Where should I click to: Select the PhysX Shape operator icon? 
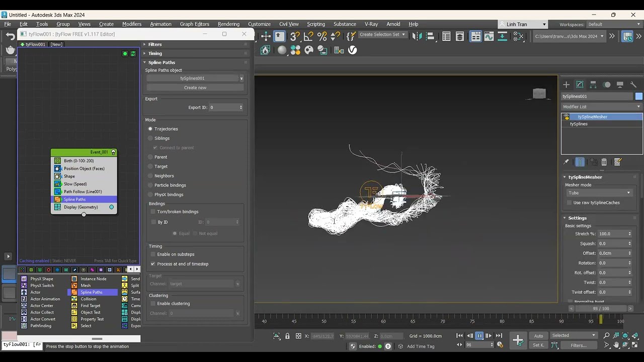24,279
